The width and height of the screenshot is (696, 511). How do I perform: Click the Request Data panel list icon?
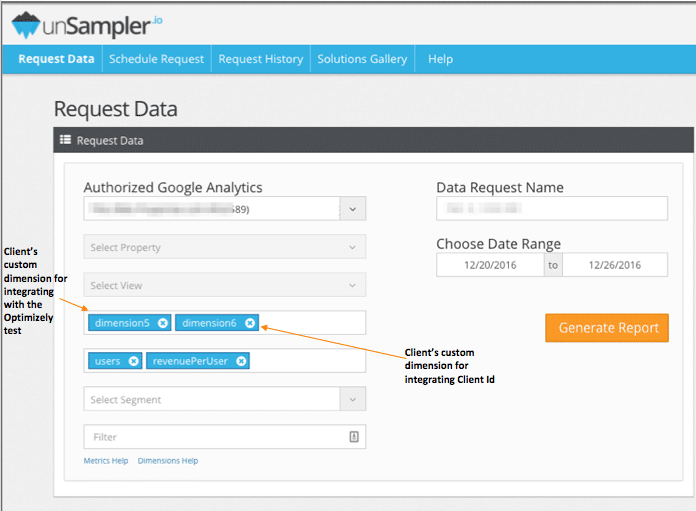66,141
